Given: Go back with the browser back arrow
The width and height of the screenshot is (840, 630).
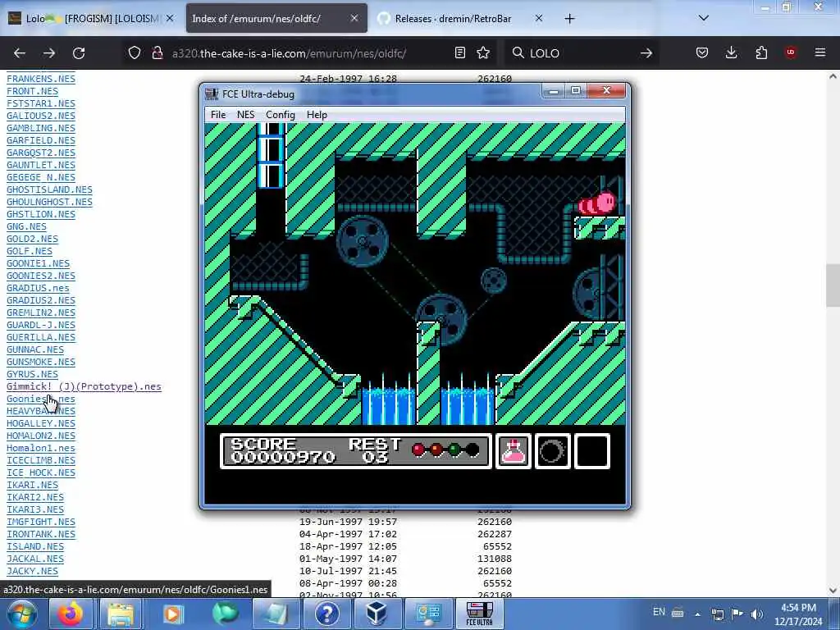Looking at the screenshot, I should (x=20, y=53).
